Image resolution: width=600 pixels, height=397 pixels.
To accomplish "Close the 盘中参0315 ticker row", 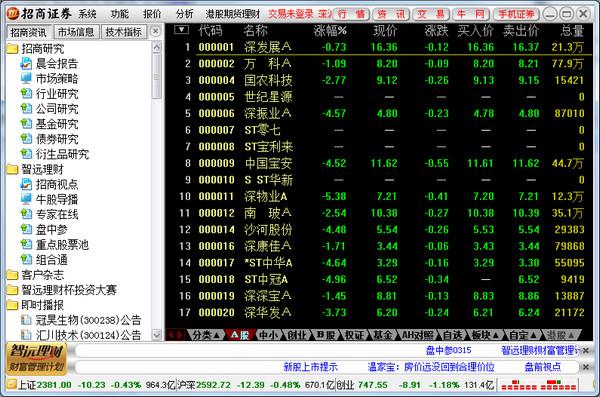I will click(x=586, y=350).
